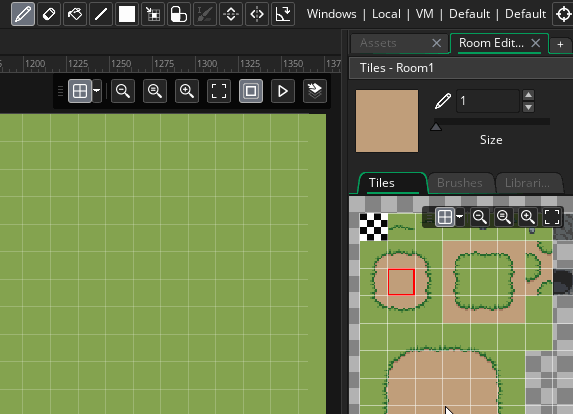This screenshot has width=573, height=414.
Task: Reset tileset palette zoom
Action: tap(504, 217)
